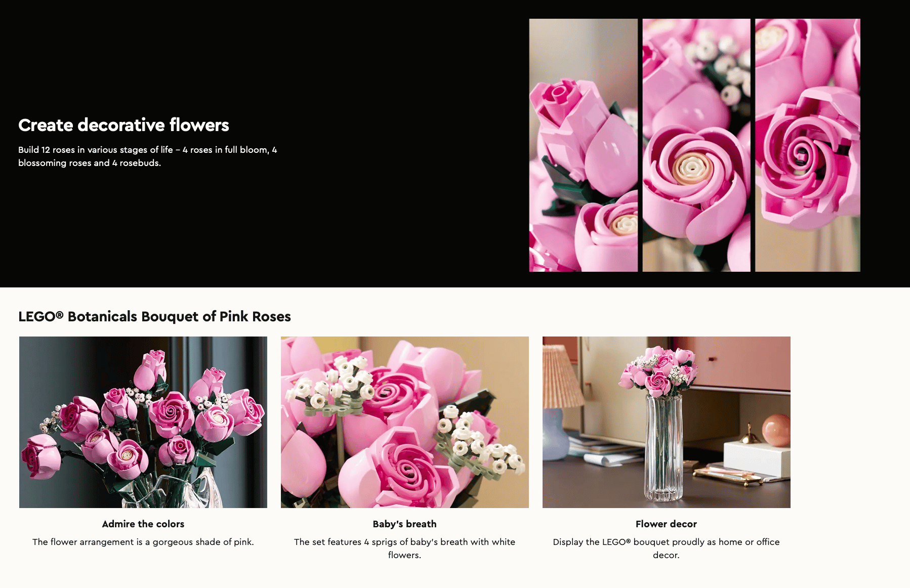Open the Flower decor vase image
The width and height of the screenshot is (910, 588).
point(667,422)
